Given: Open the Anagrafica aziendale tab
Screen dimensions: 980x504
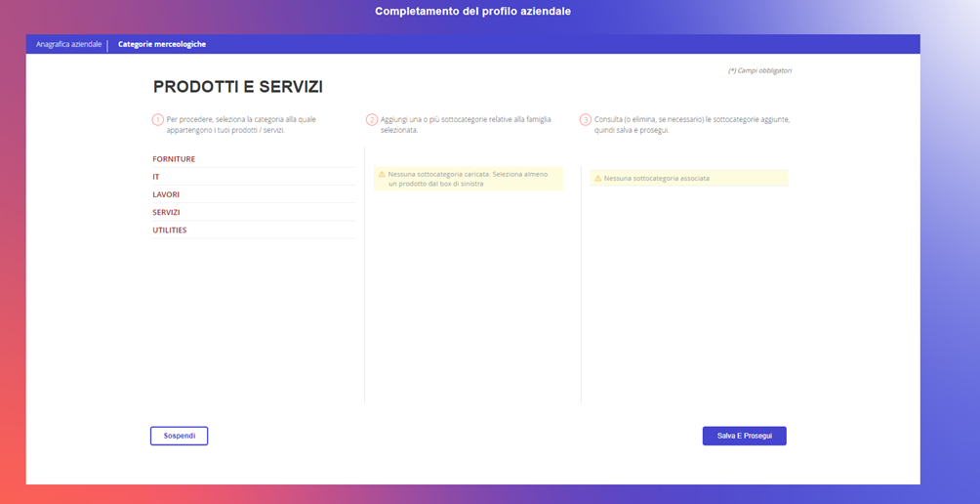Looking at the screenshot, I should coord(68,44).
